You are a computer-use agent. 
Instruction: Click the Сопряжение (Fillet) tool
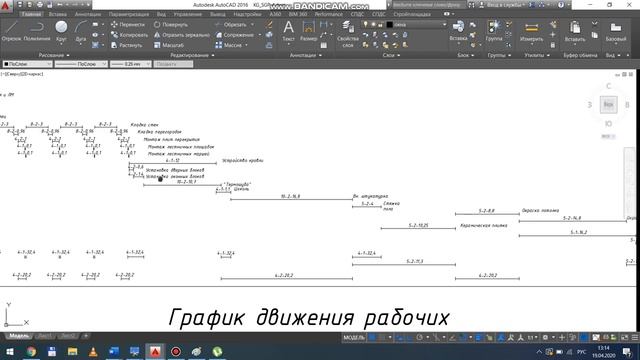pyautogui.click(x=235, y=35)
